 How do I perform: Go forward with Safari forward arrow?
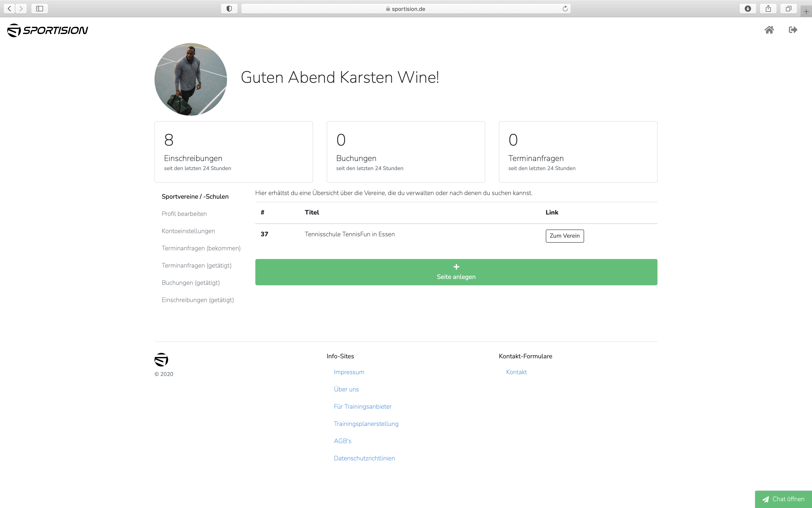21,8
